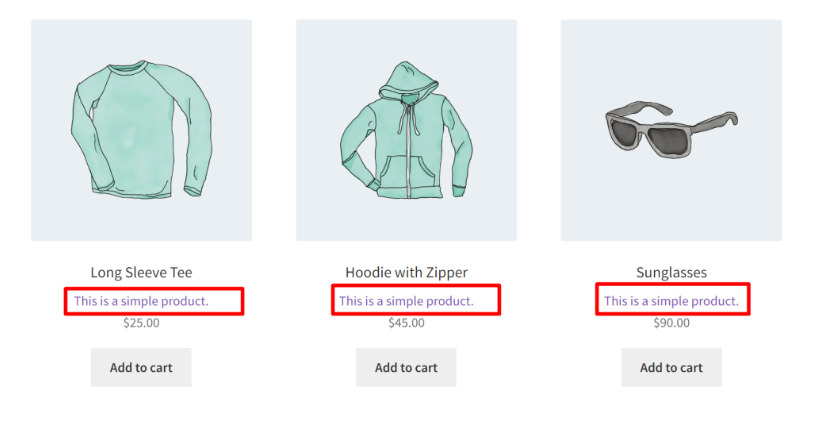Open the Hoodie with Zipper product image

click(406, 130)
